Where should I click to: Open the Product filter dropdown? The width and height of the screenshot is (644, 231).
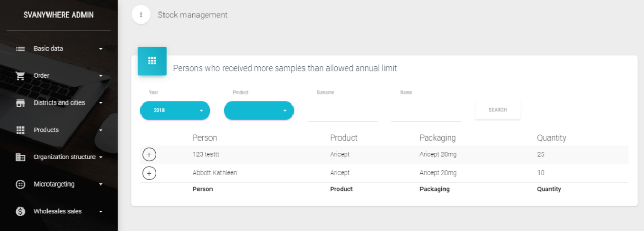[x=259, y=110]
